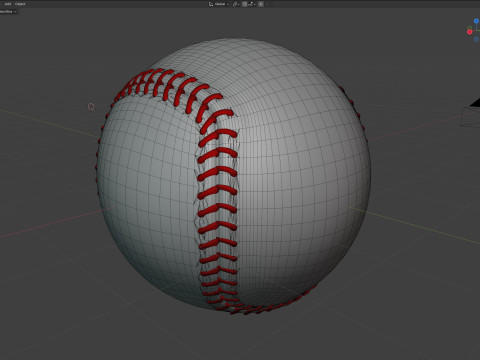Open the snapping options dropdown
Viewport: 480px width, 360px height.
click(x=252, y=4)
